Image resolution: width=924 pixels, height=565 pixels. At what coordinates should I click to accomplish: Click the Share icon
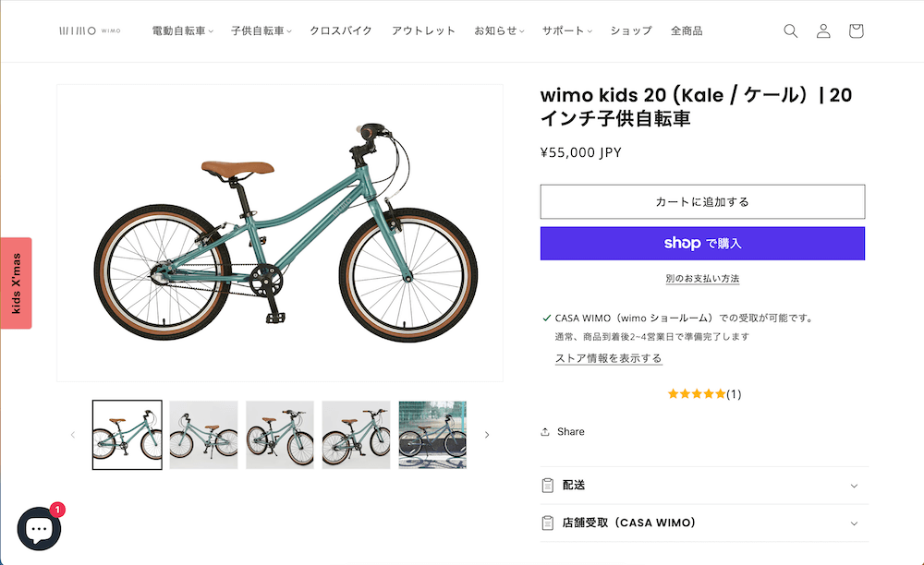click(x=546, y=431)
